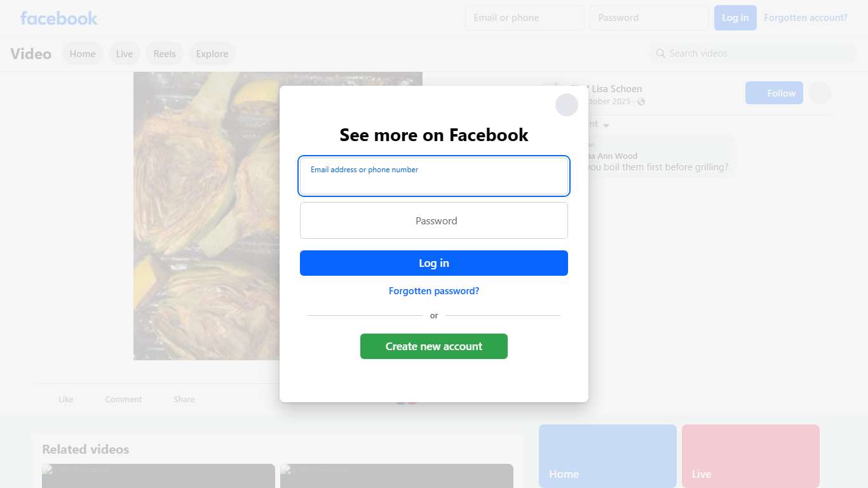Image resolution: width=868 pixels, height=488 pixels.
Task: Switch to the Reels tab
Action: click(165, 54)
